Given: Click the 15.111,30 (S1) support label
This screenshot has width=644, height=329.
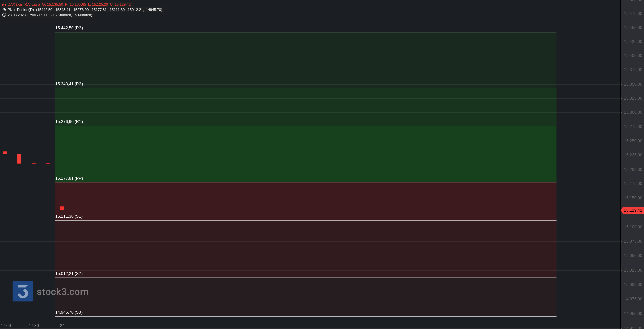Looking at the screenshot, I should (69, 216).
